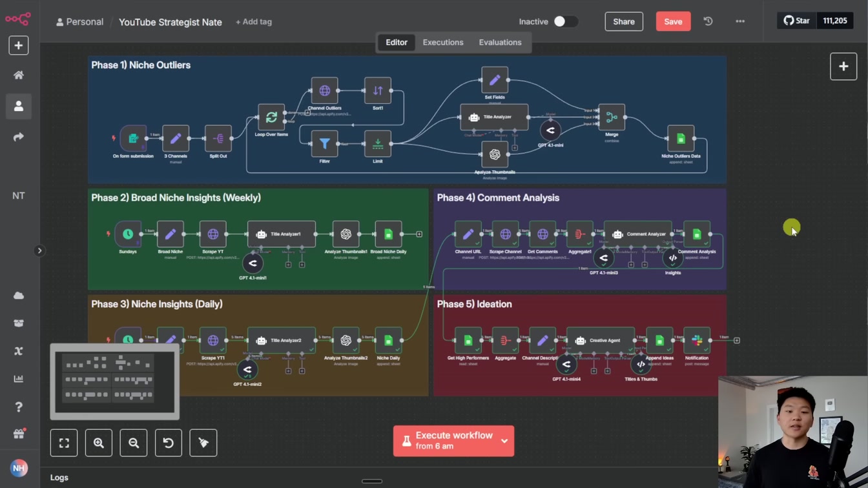Image resolution: width=868 pixels, height=488 pixels.
Task: Click the zoom out magnifier button
Action: 134,443
